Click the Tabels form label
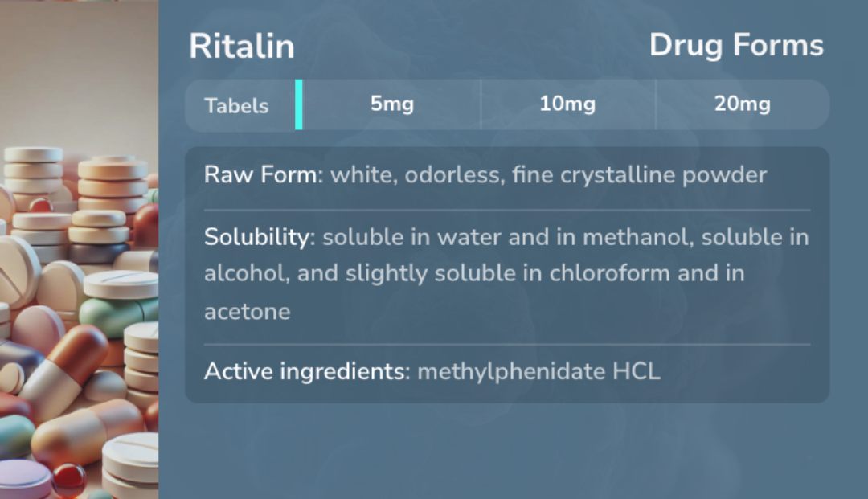 (x=236, y=105)
